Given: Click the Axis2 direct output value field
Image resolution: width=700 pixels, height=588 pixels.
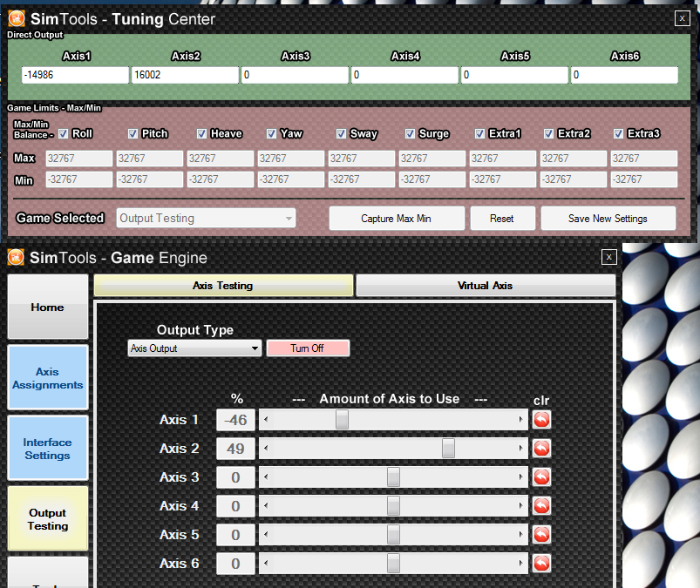Looking at the screenshot, I should (x=185, y=75).
